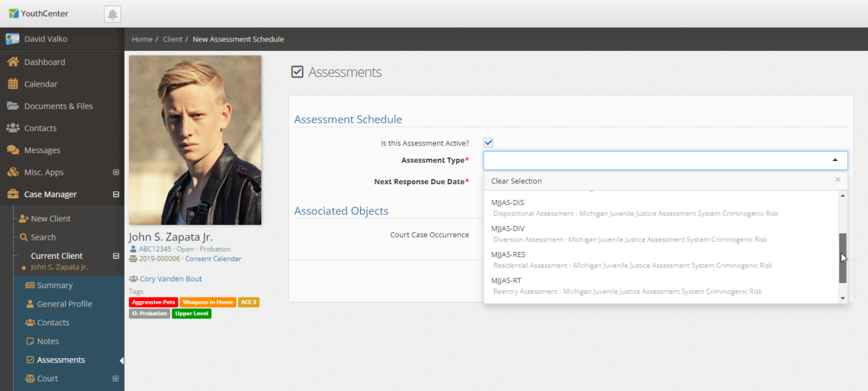Click the YouthCenter logo icon
Screen dimensions: 868x391
click(x=13, y=14)
